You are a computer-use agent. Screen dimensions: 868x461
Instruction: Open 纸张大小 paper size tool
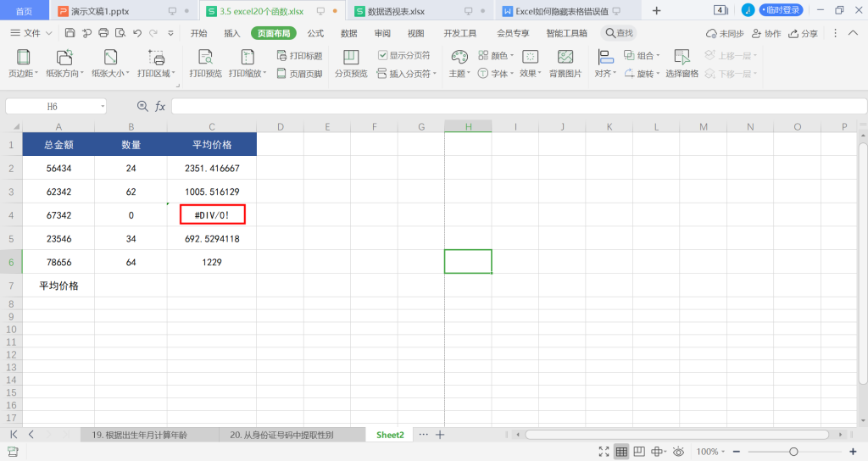110,64
